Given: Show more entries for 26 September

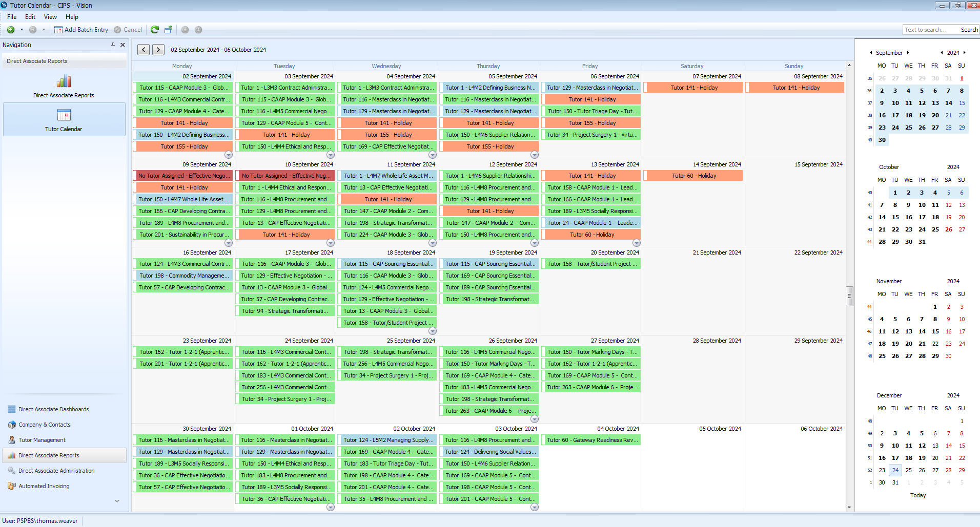Looking at the screenshot, I should click(535, 419).
